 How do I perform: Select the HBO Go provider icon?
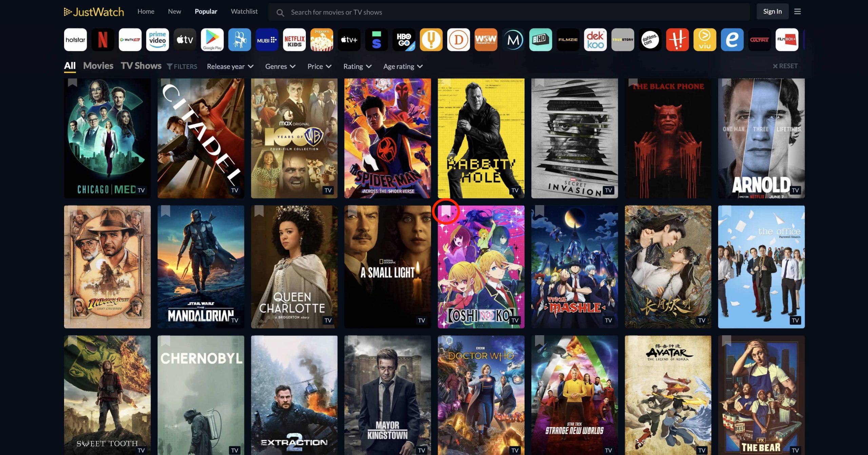404,40
